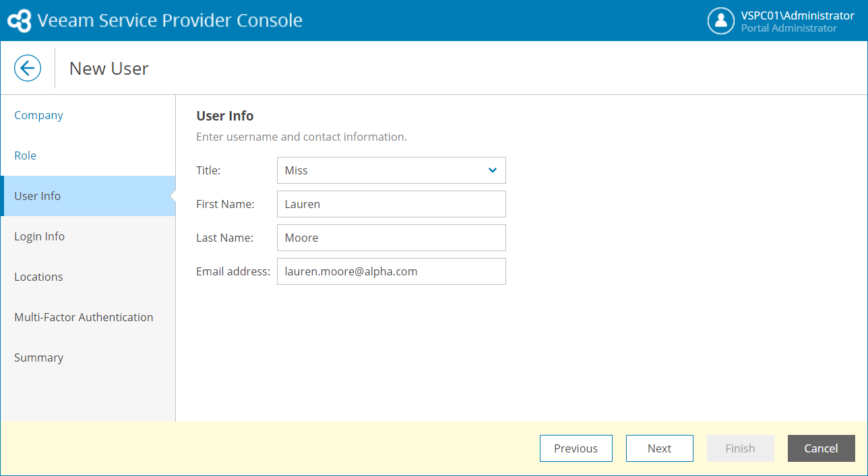This screenshot has width=868, height=476.
Task: Click the Veeam Service Provider Console title
Action: click(170, 20)
